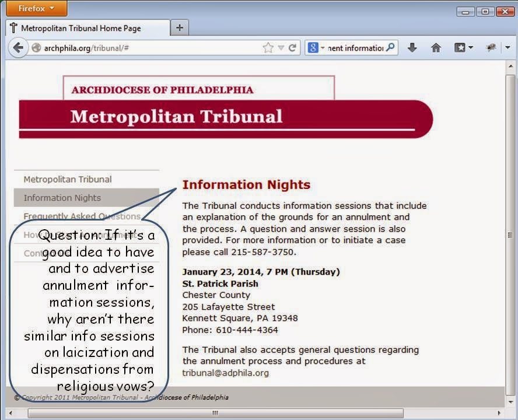Screen dimensions: 518x420
Task: Click the add-on icon in toolbar
Action: 491,48
